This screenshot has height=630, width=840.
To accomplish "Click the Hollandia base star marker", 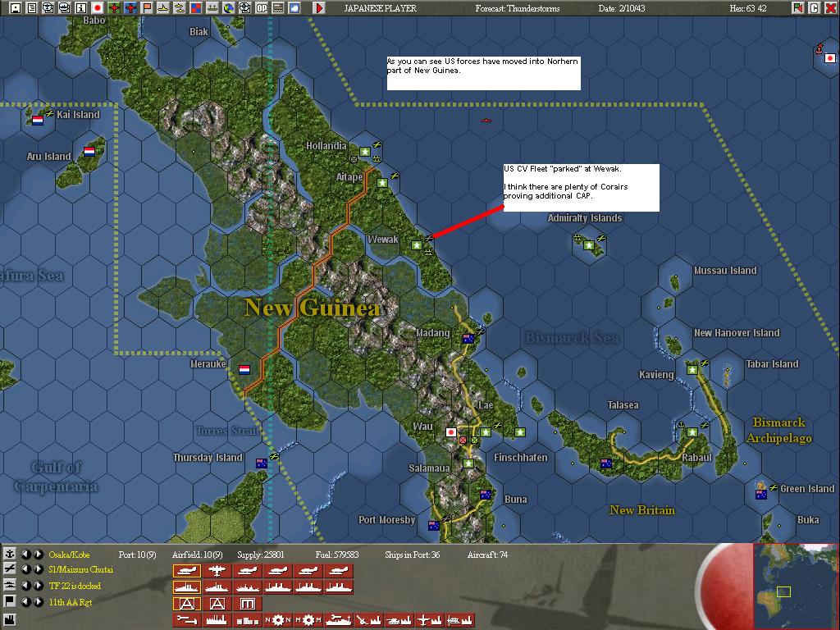I will click(365, 152).
